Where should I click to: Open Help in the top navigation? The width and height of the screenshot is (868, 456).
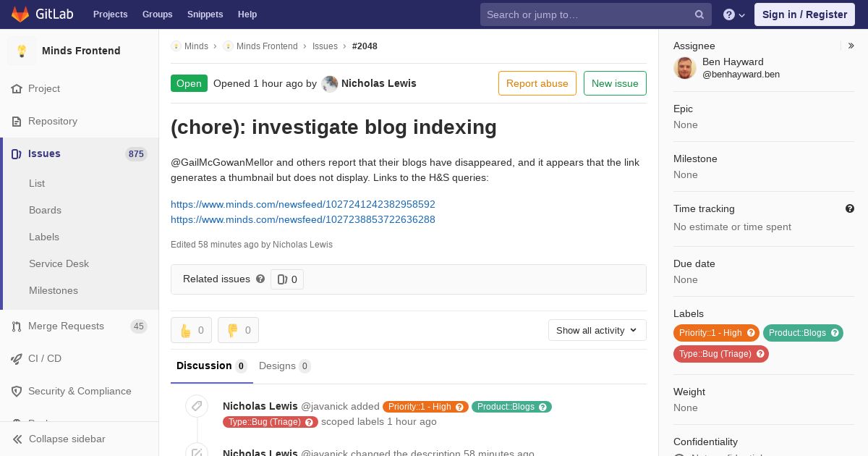click(x=247, y=14)
